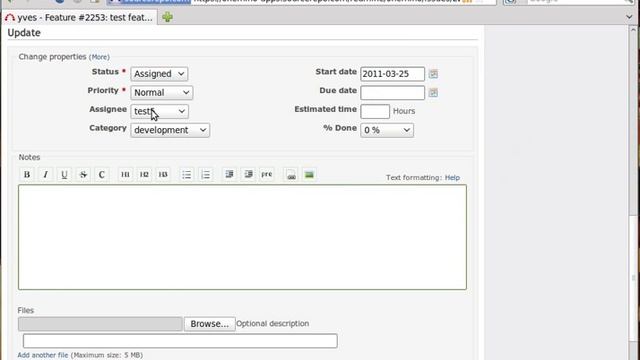The image size is (640, 360).
Task: Insert Heading 3 markup
Action: (x=163, y=175)
